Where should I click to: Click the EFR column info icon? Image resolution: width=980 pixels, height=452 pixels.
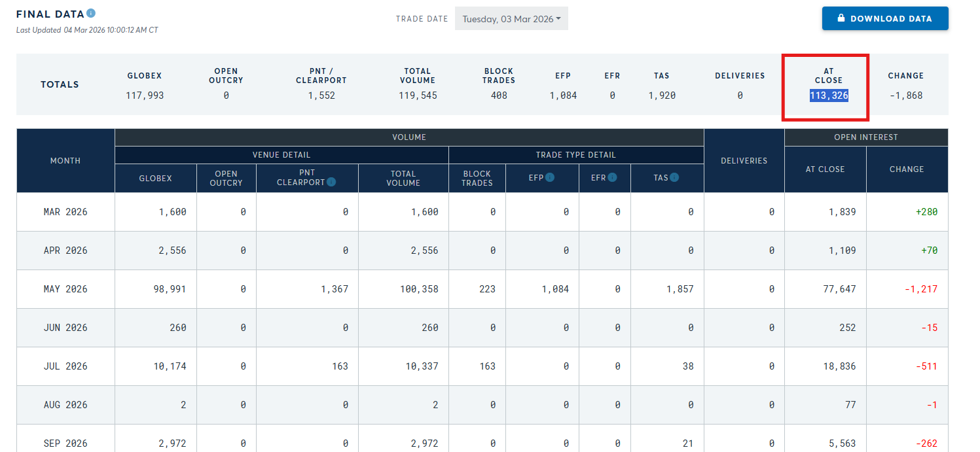click(x=611, y=177)
